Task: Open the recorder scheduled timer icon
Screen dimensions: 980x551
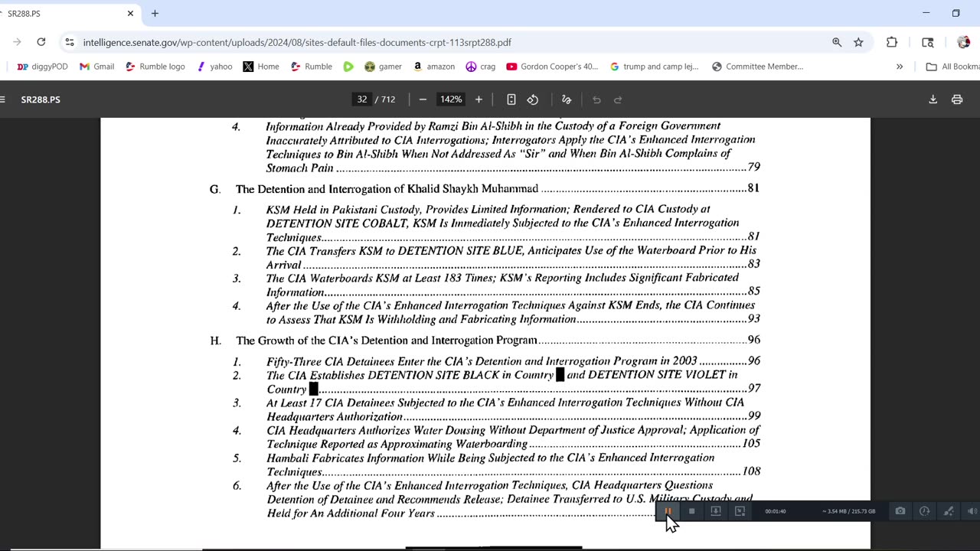Action: pos(924,511)
